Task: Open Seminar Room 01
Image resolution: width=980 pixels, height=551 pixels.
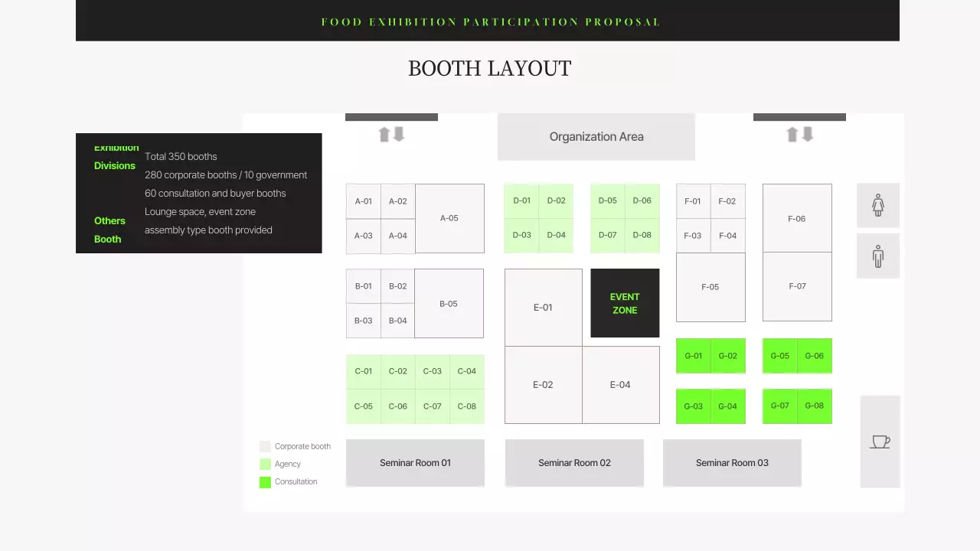Action: tap(415, 463)
